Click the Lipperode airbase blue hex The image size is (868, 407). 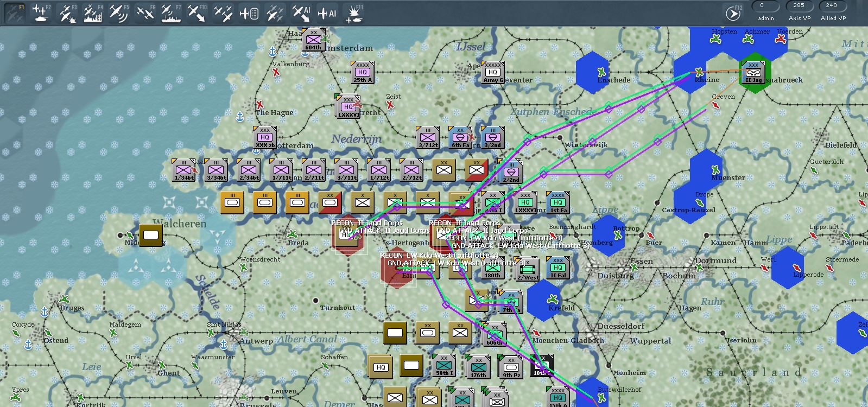click(x=788, y=268)
